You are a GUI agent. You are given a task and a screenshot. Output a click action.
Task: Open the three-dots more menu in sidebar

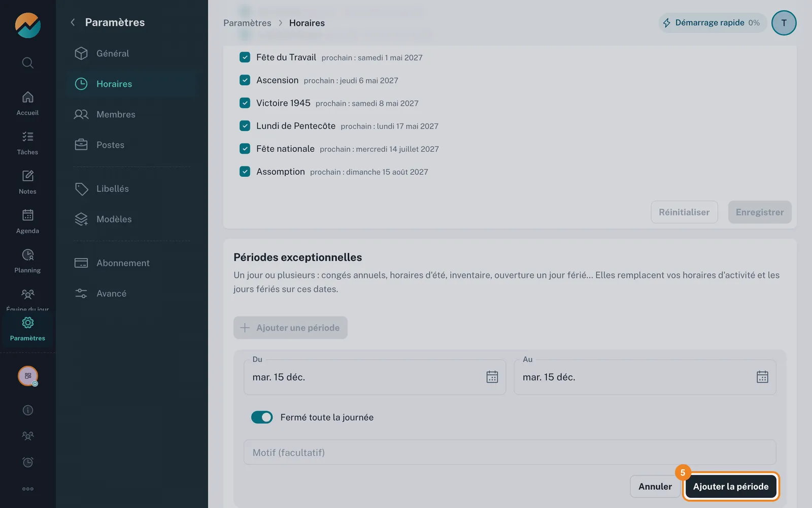pyautogui.click(x=28, y=489)
